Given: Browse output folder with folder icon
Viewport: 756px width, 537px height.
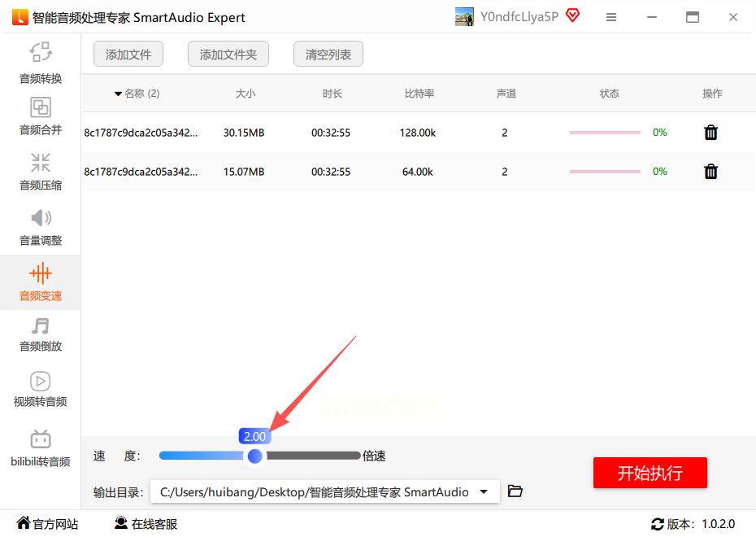Looking at the screenshot, I should (515, 491).
